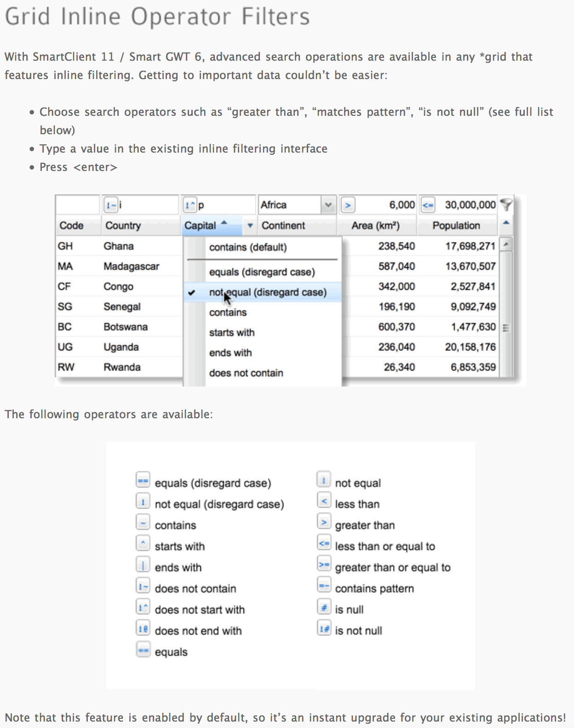The height and width of the screenshot is (728, 574).
Task: Click the Country filter text field
Action: [148, 205]
